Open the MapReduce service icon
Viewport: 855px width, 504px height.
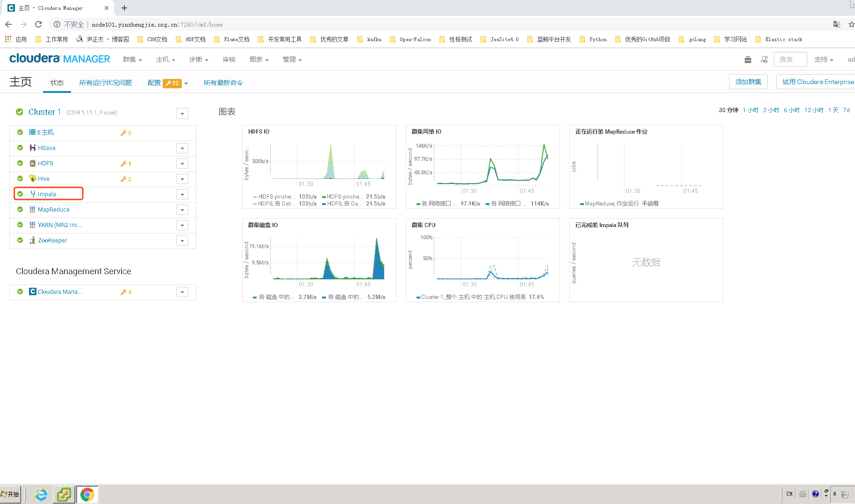click(32, 209)
